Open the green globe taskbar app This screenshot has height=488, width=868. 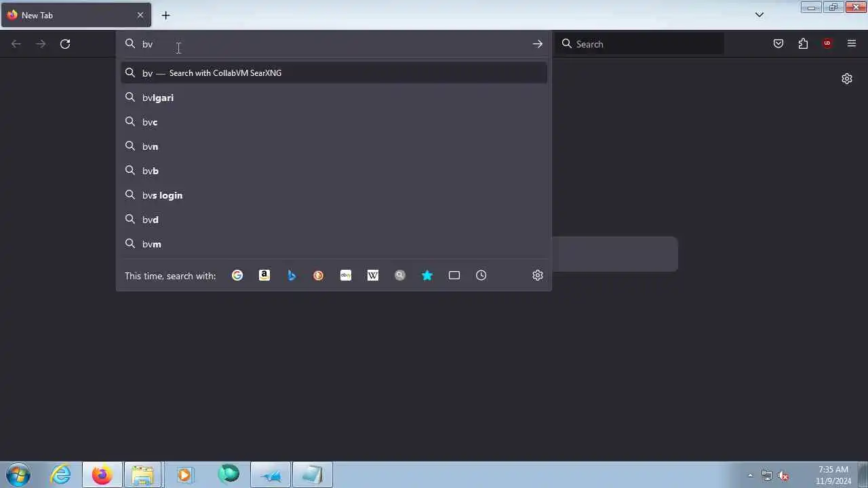(x=229, y=474)
